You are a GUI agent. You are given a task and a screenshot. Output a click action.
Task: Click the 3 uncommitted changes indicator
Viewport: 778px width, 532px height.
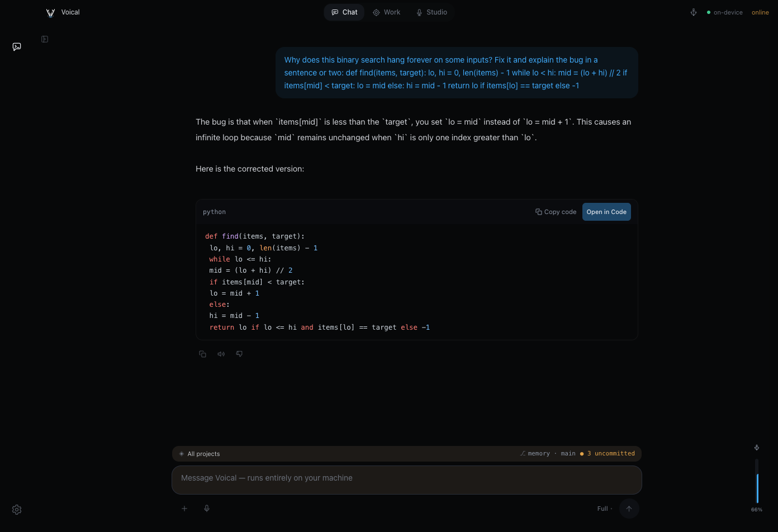608,454
